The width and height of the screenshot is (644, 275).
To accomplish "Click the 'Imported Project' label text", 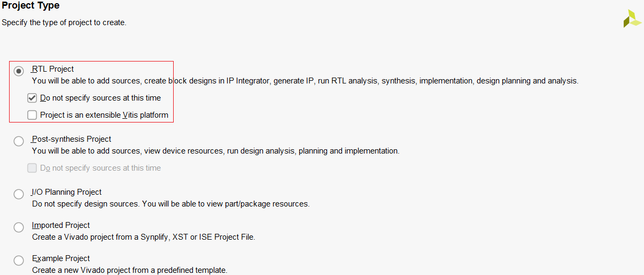I will click(x=61, y=225).
